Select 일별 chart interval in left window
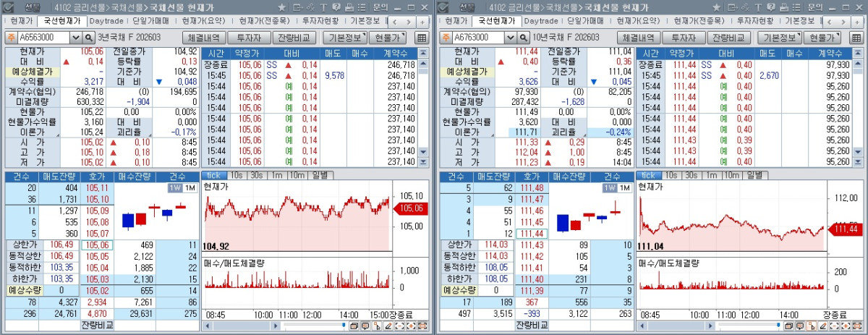The height and width of the screenshot is (335, 868). click(320, 175)
